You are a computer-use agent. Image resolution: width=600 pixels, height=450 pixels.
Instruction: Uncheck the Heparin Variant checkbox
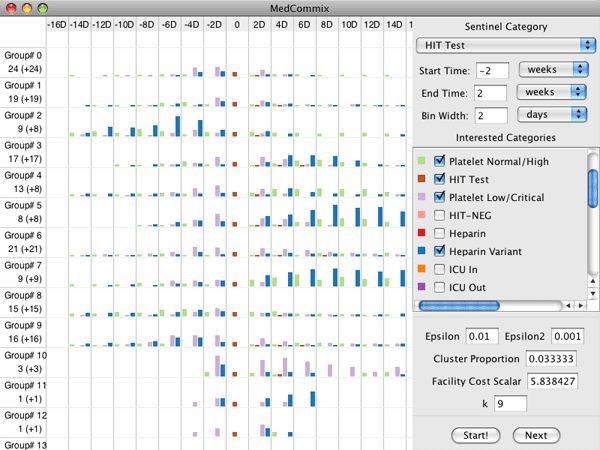[439, 251]
